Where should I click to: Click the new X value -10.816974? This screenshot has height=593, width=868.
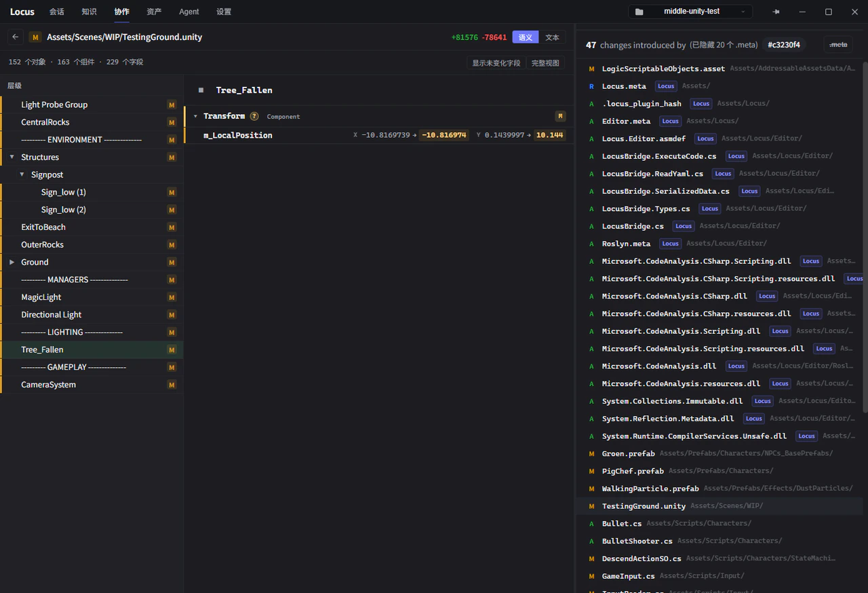[x=443, y=135]
